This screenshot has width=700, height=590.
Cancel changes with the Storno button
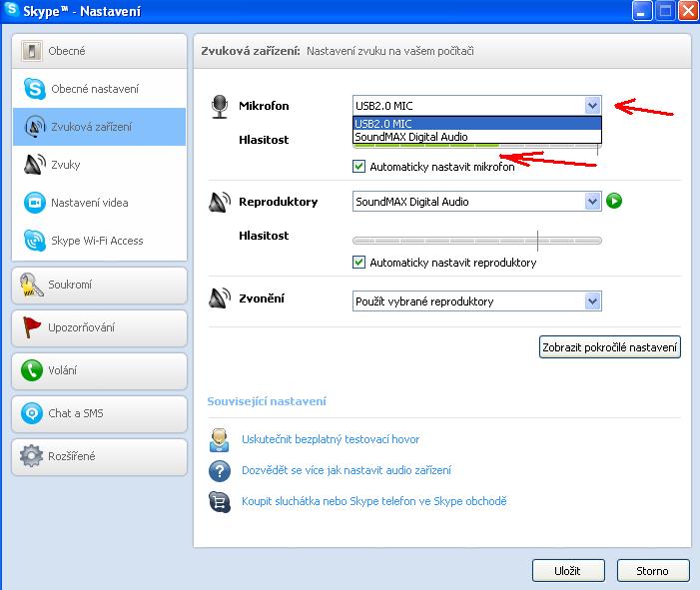[653, 571]
